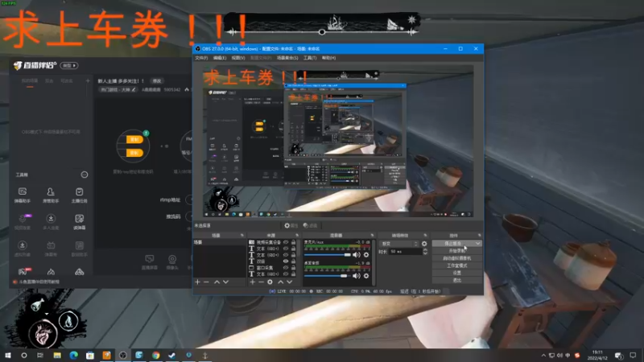Move source down in OBS 来源 panel
The image size is (644, 362).
[290, 282]
